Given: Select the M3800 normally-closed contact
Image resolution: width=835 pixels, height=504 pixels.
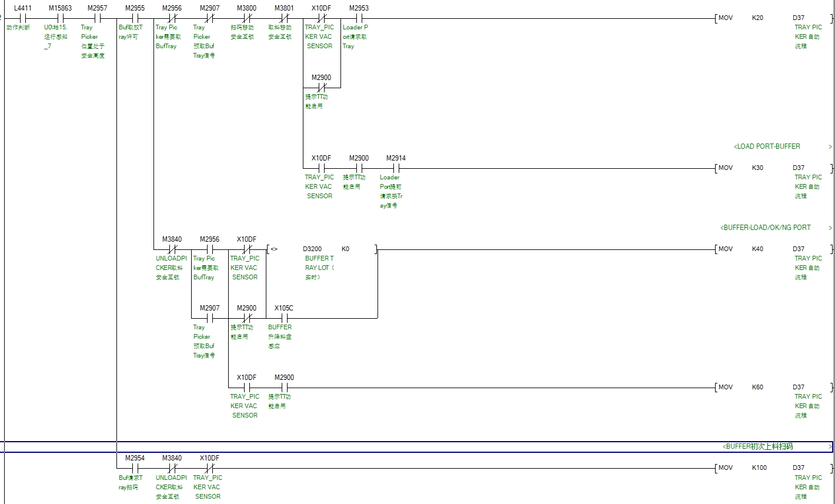Looking at the screenshot, I should point(246,18).
